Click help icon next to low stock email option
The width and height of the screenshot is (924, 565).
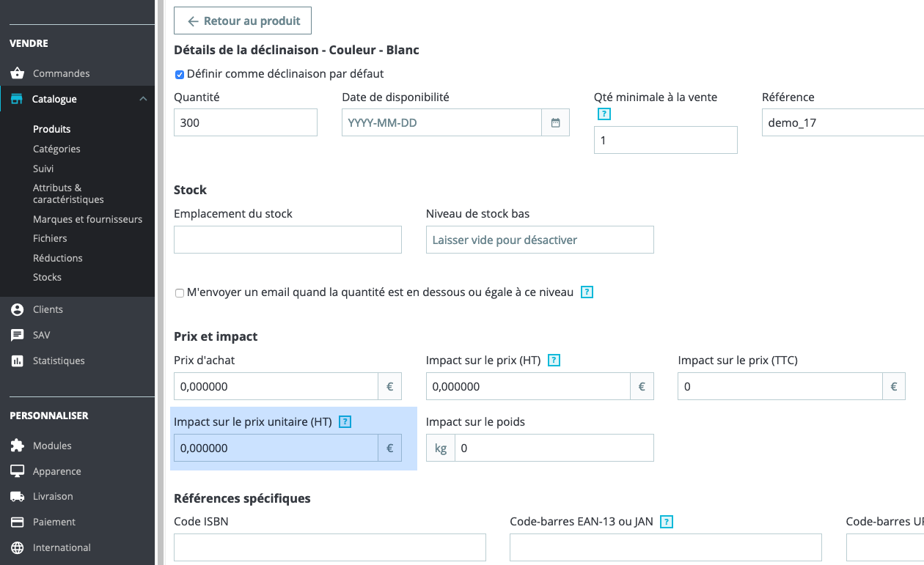click(x=587, y=292)
